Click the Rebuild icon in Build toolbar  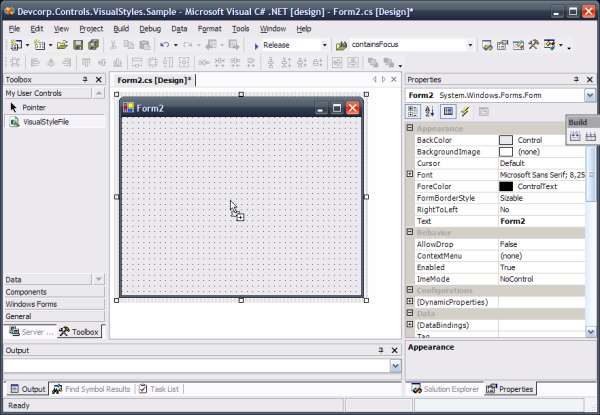click(x=590, y=136)
